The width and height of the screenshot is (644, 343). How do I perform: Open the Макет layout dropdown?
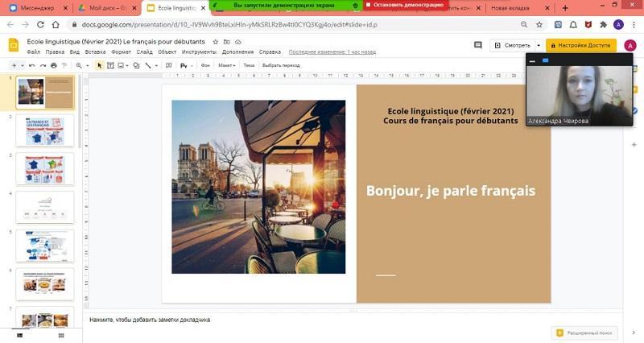click(x=227, y=65)
